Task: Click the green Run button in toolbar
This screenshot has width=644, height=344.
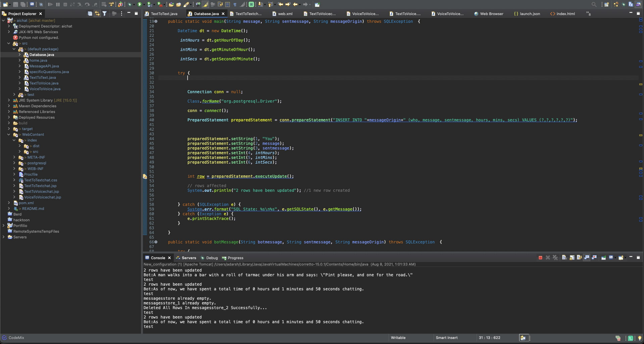Action: coord(140,4)
